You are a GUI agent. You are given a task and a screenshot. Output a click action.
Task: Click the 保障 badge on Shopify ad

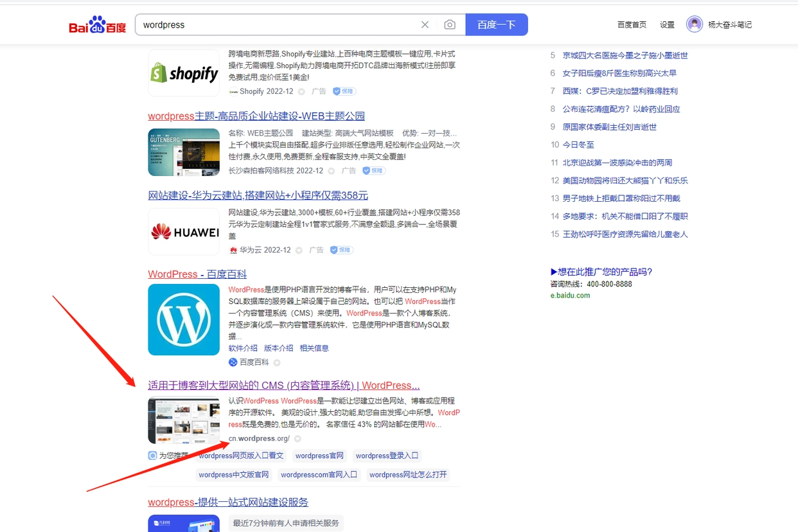(x=344, y=91)
